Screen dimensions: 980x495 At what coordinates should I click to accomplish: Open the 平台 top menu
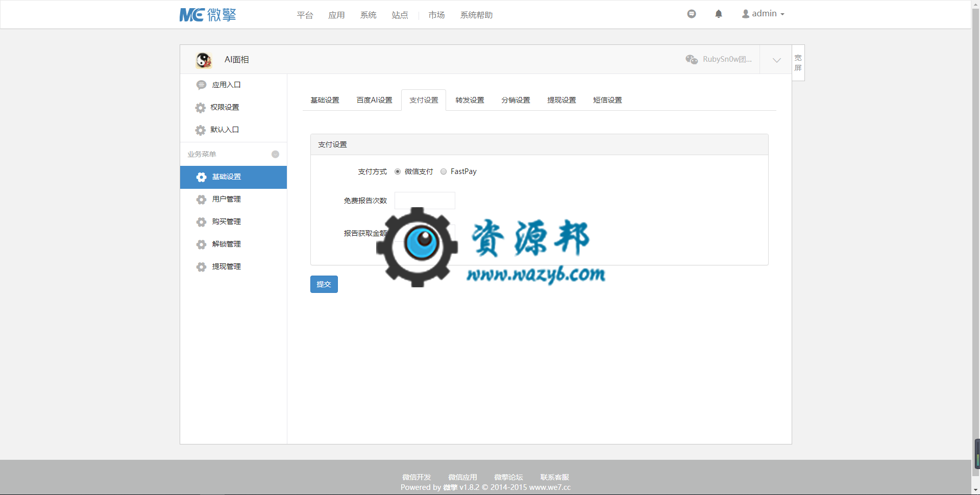coord(305,15)
